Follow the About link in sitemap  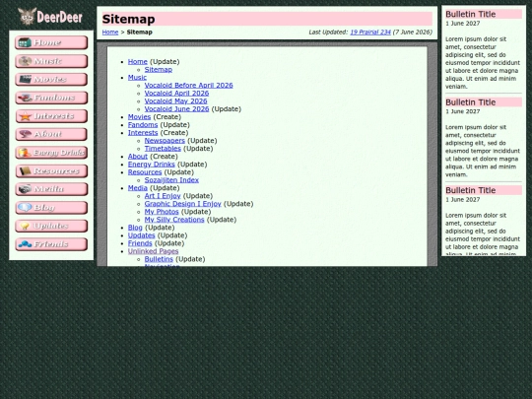coord(137,157)
